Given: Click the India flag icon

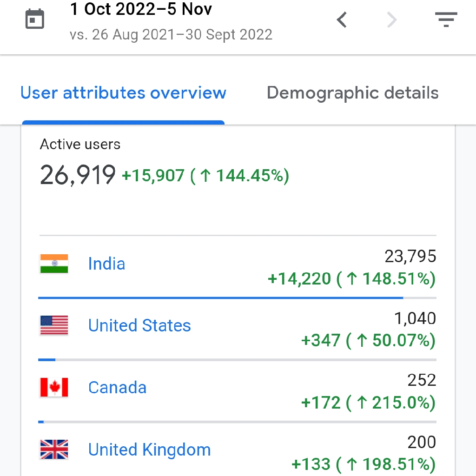Looking at the screenshot, I should pos(54,264).
